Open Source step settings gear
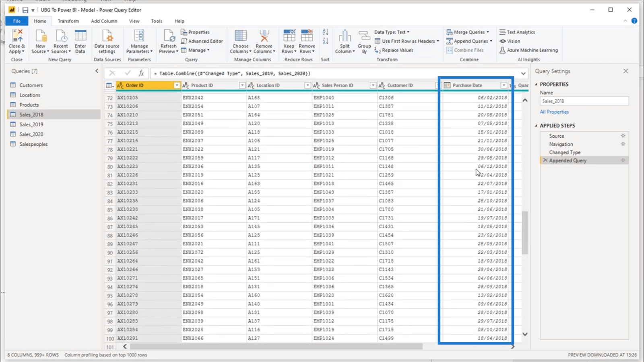This screenshot has height=362, width=644. pos(623,136)
